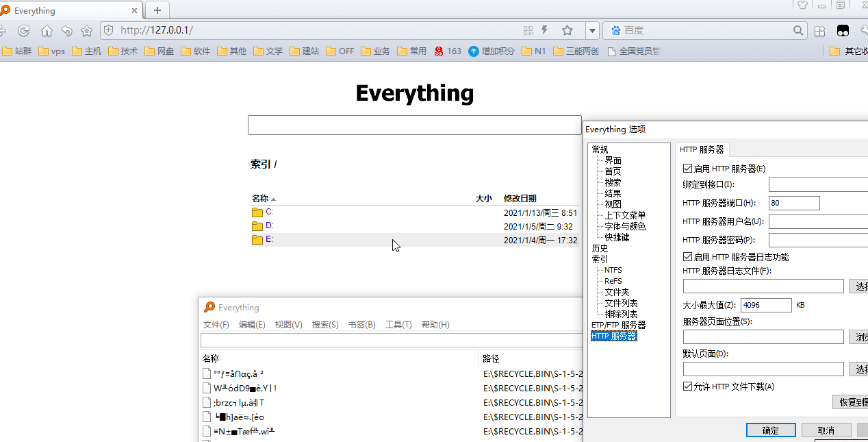
Task: Select 字体与颜色 in the options tree
Action: pos(625,226)
